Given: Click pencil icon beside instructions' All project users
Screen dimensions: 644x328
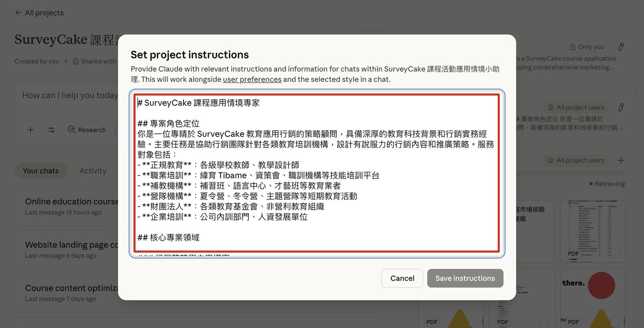Looking at the screenshot, I should click(x=621, y=107).
